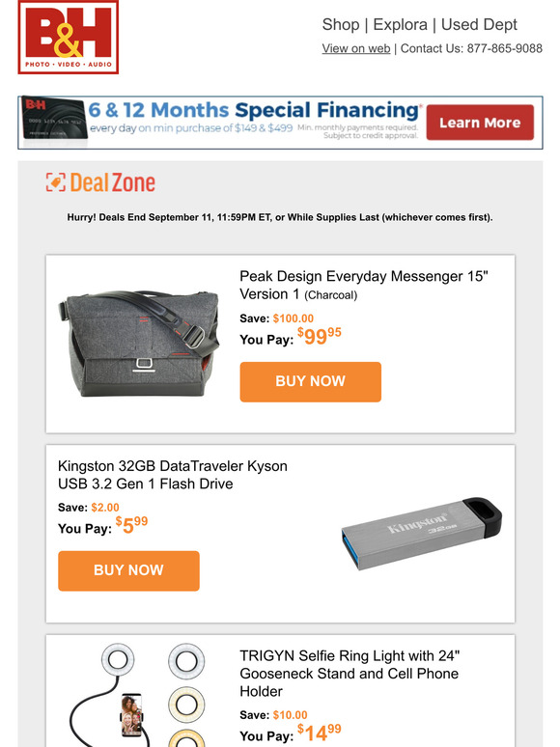Screen dimensions: 560x747
Task: Open the Explora link in header
Action: (400, 24)
